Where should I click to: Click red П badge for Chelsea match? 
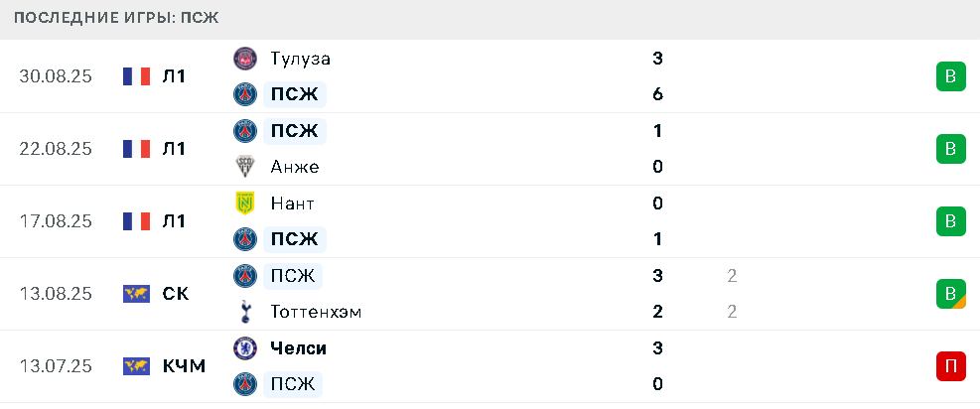pyautogui.click(x=950, y=366)
